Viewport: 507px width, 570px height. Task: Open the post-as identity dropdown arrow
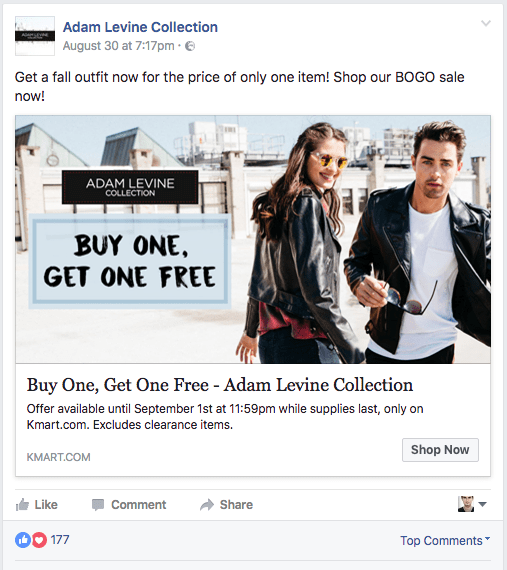[x=483, y=504]
